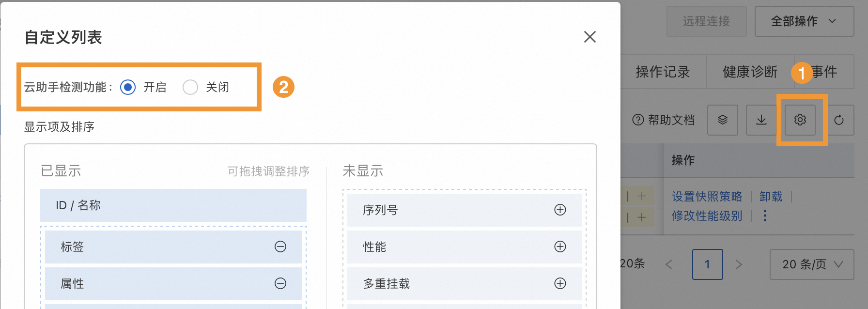
Task: Open the 帮助文档 help link
Action: coord(664,120)
